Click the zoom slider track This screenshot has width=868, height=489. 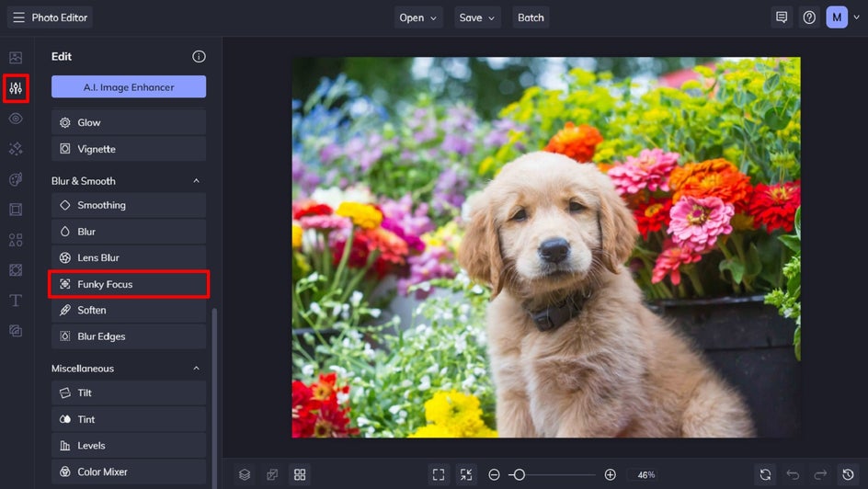click(x=561, y=474)
